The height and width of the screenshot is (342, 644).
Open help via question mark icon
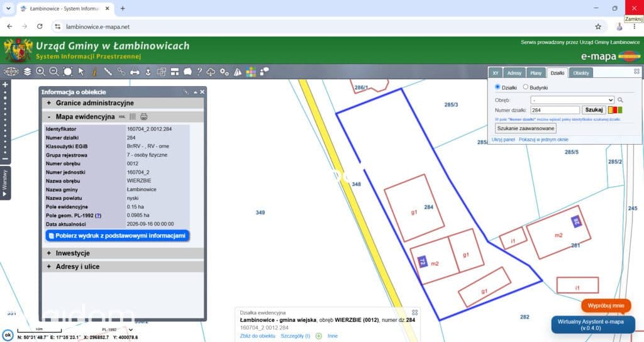(x=199, y=72)
